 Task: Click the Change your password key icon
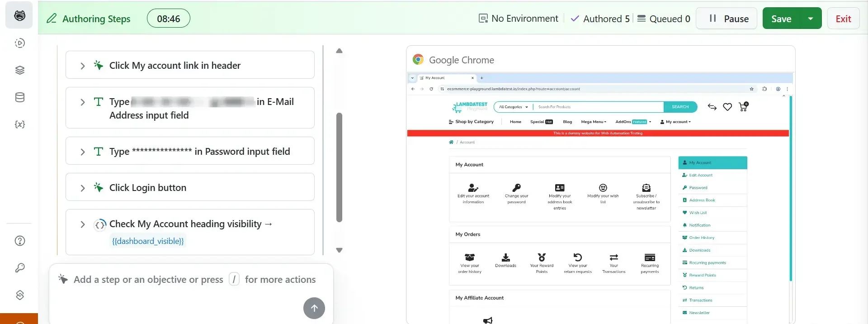516,188
